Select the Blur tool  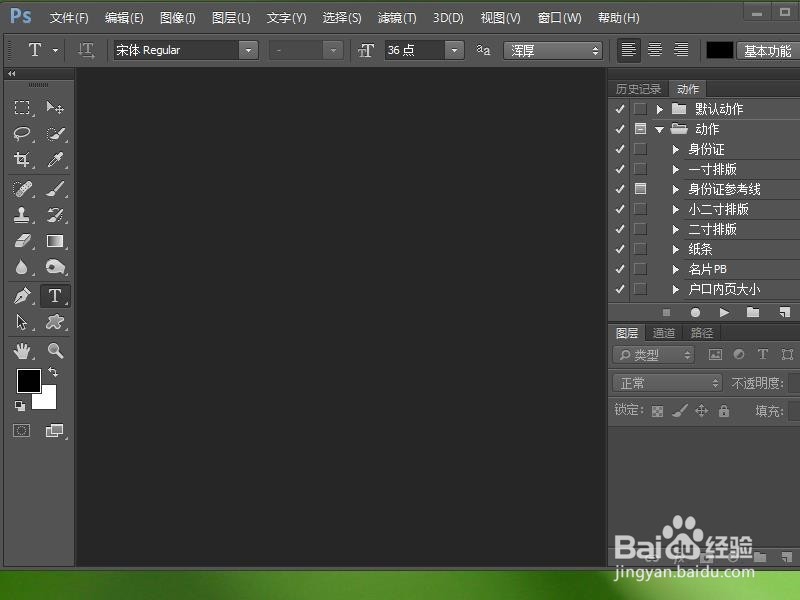21,267
